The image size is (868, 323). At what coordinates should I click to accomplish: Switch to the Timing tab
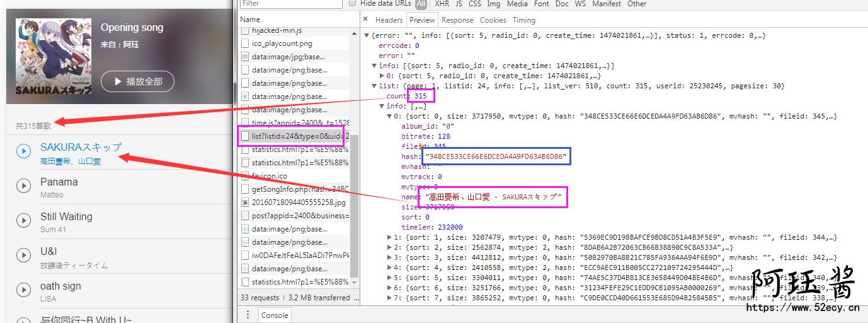tap(524, 20)
